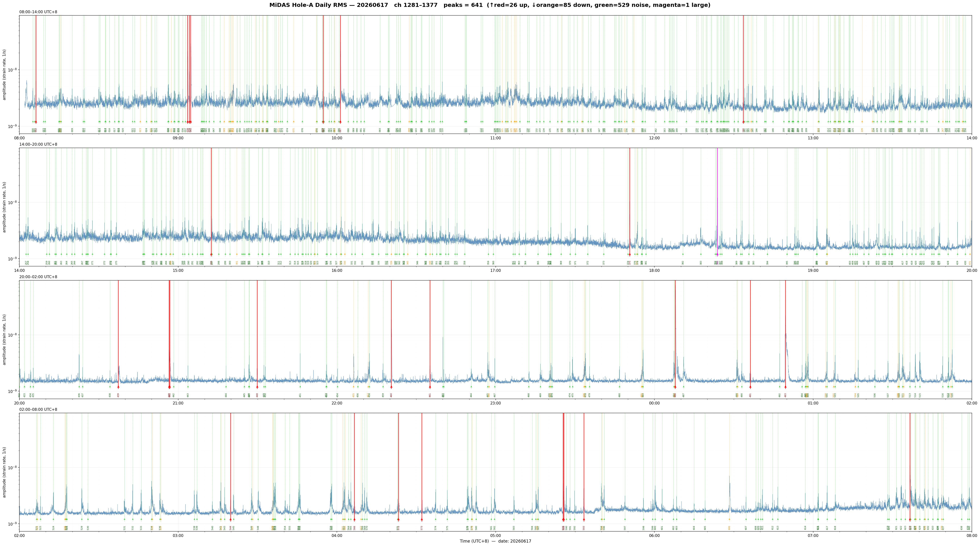Click the amplitude axis label of the 08:00–14:00 panel
The image size is (980, 546).
point(4,75)
